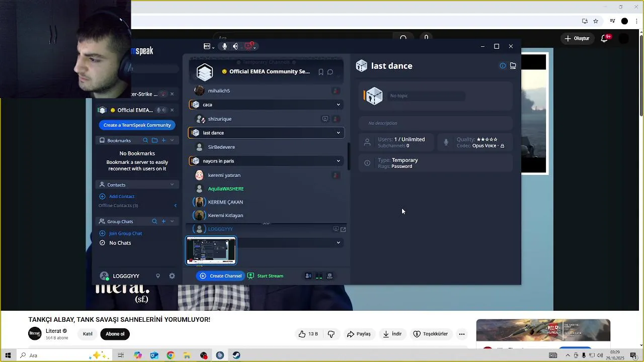Create new group chat plus icon
The width and height of the screenshot is (644, 362).
(x=164, y=221)
